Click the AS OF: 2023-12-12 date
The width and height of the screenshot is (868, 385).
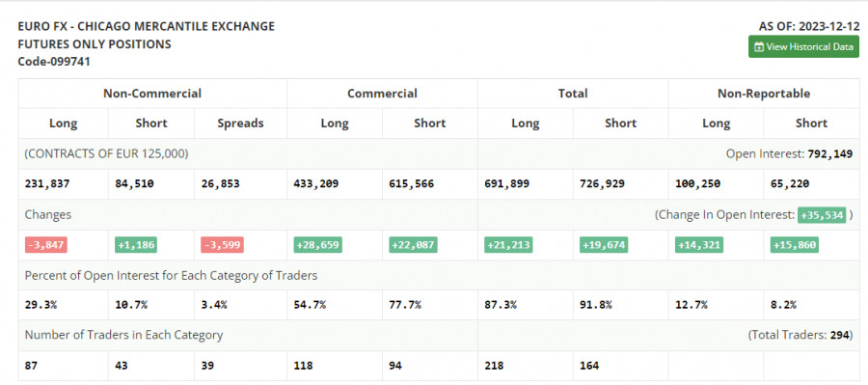[809, 26]
